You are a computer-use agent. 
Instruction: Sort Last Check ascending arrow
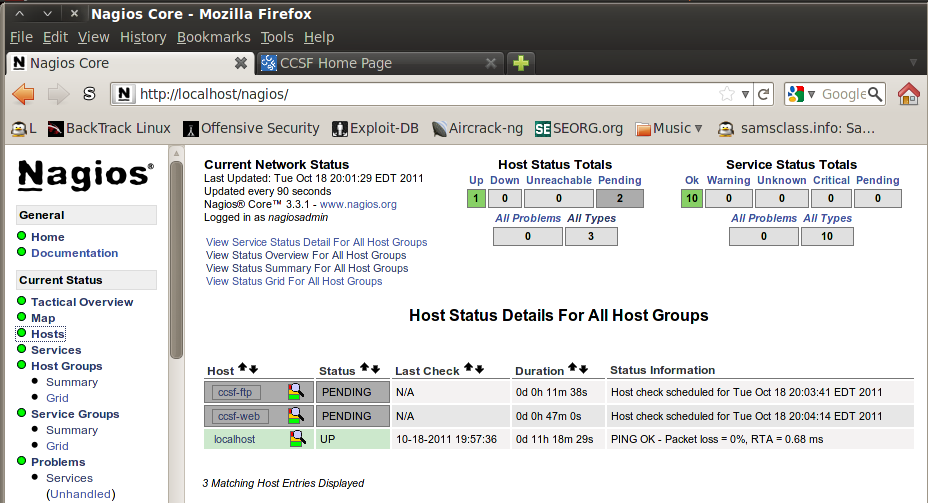[468, 367]
